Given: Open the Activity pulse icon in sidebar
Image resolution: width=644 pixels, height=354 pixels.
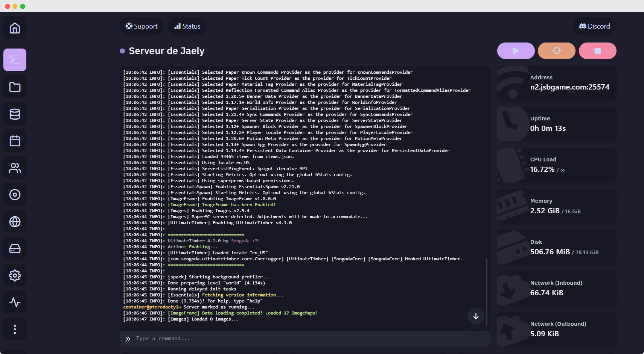Looking at the screenshot, I should [15, 302].
